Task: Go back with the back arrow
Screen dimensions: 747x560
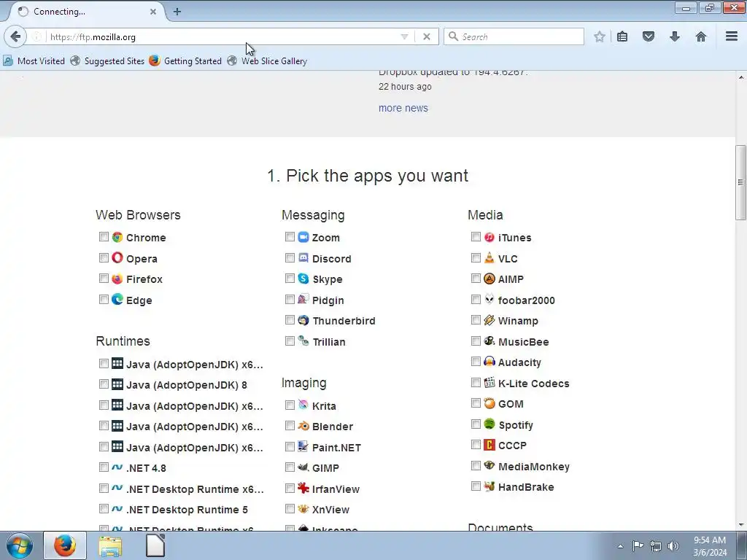Action: point(15,36)
